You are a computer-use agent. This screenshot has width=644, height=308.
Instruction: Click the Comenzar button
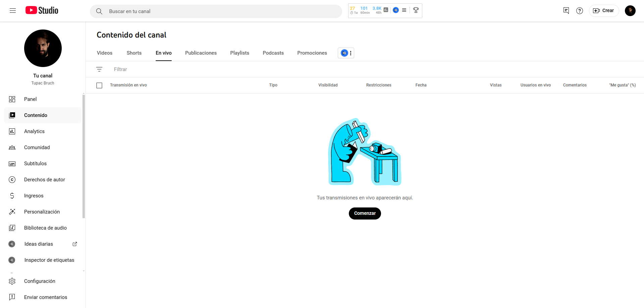365,213
